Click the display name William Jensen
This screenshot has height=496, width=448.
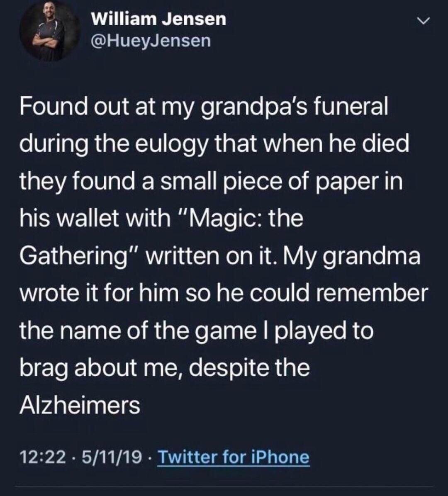point(158,19)
